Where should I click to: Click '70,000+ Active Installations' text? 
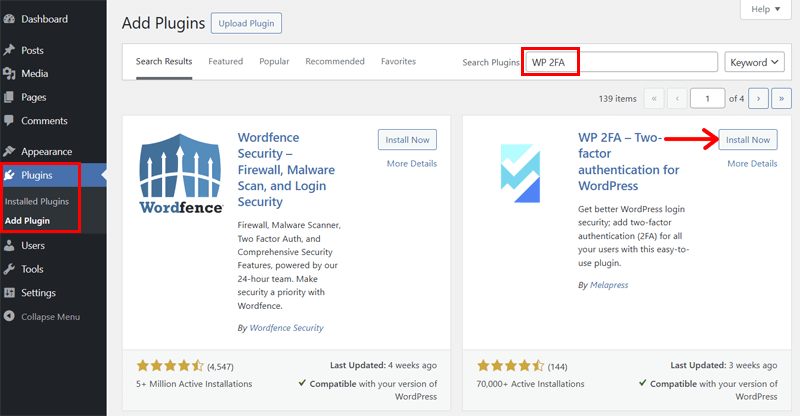coord(531,384)
